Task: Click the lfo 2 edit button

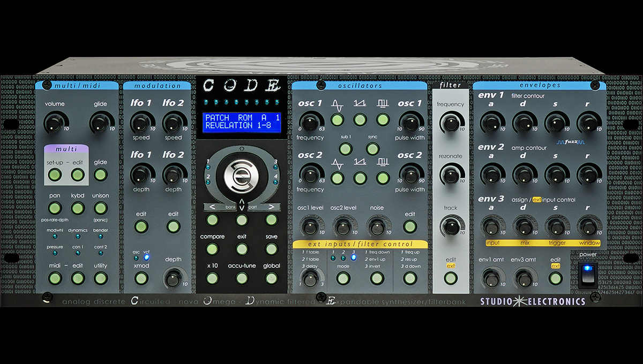Action: coord(173,226)
